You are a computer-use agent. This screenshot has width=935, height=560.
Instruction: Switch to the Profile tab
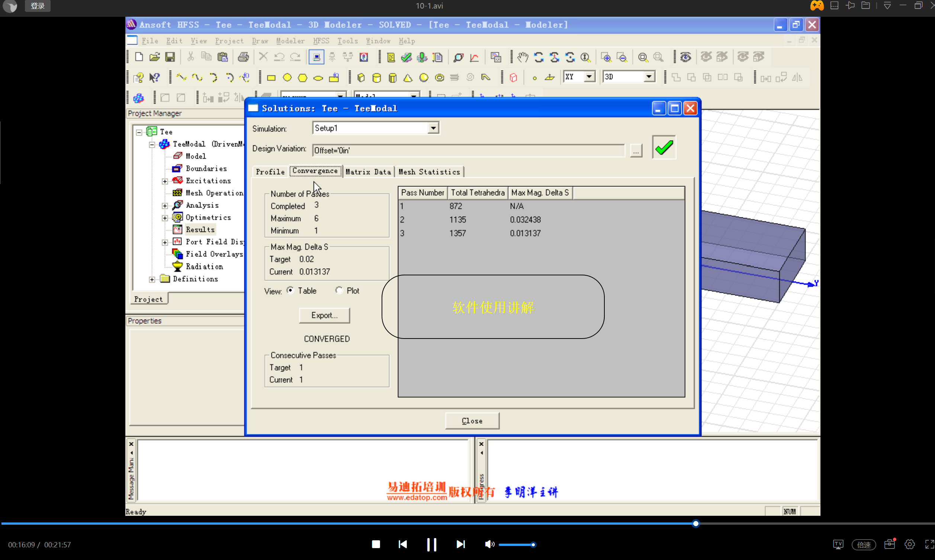[x=270, y=172]
